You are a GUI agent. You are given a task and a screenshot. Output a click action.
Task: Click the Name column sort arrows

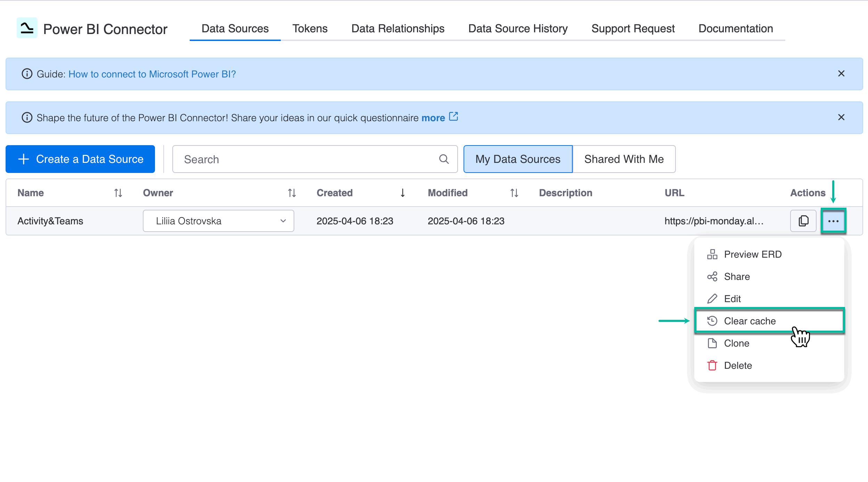(118, 193)
